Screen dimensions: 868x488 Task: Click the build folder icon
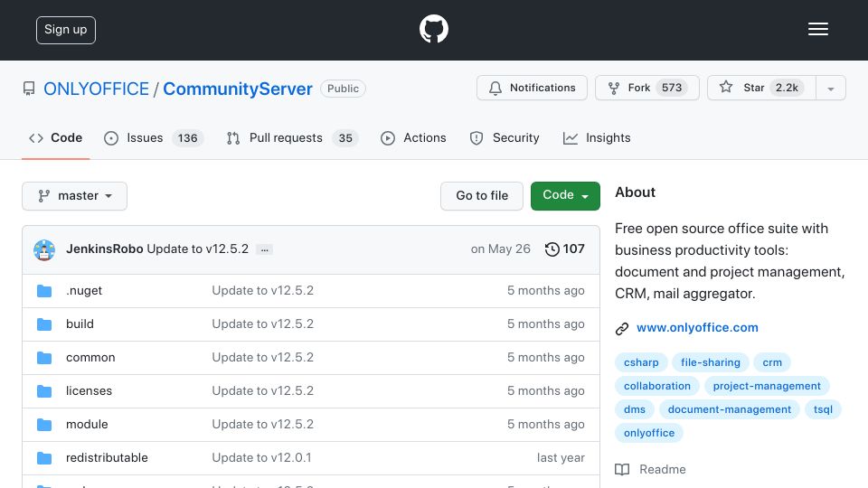coord(44,324)
